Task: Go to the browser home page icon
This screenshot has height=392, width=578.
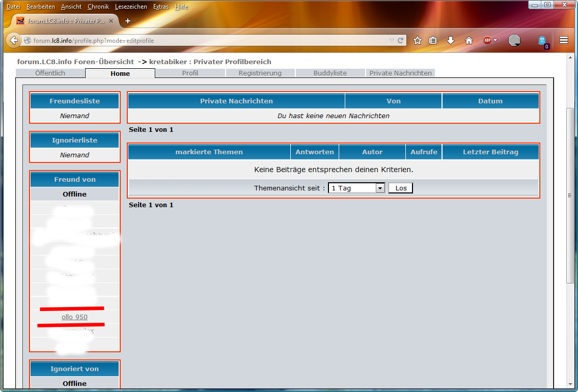Action: point(469,40)
